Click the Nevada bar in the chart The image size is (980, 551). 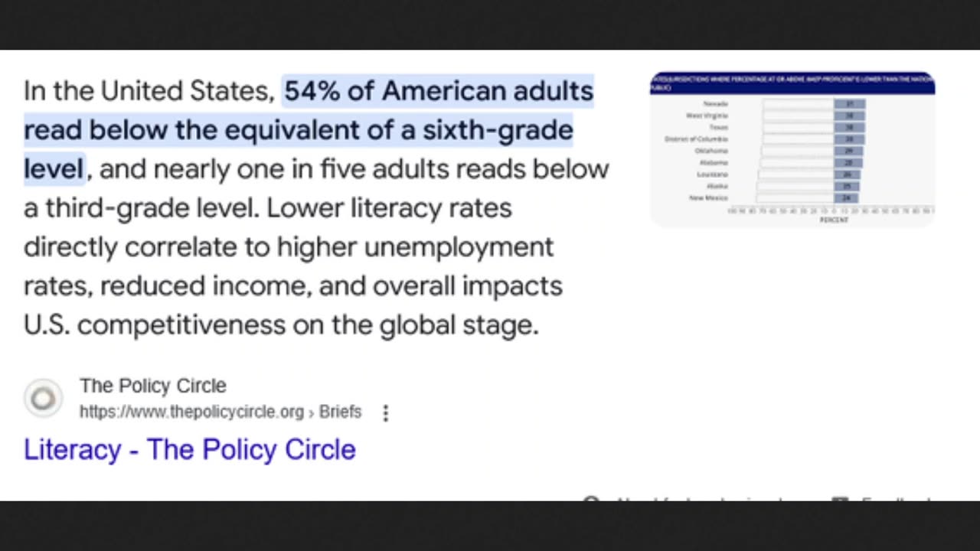coord(848,104)
